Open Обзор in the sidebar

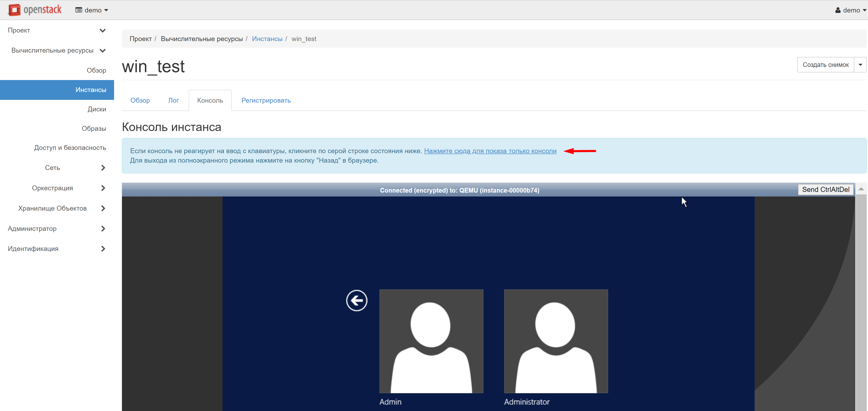(x=96, y=70)
